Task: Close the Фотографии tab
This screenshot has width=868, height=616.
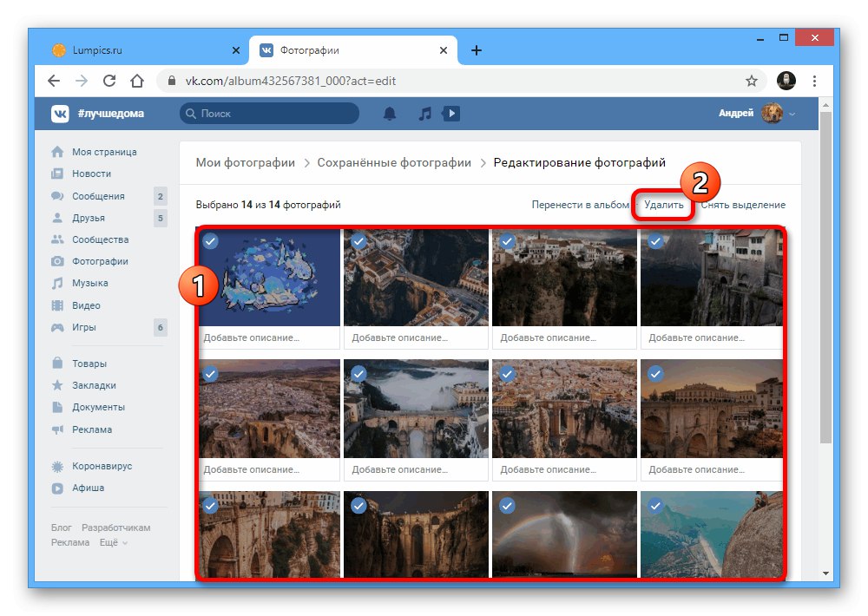Action: point(444,50)
